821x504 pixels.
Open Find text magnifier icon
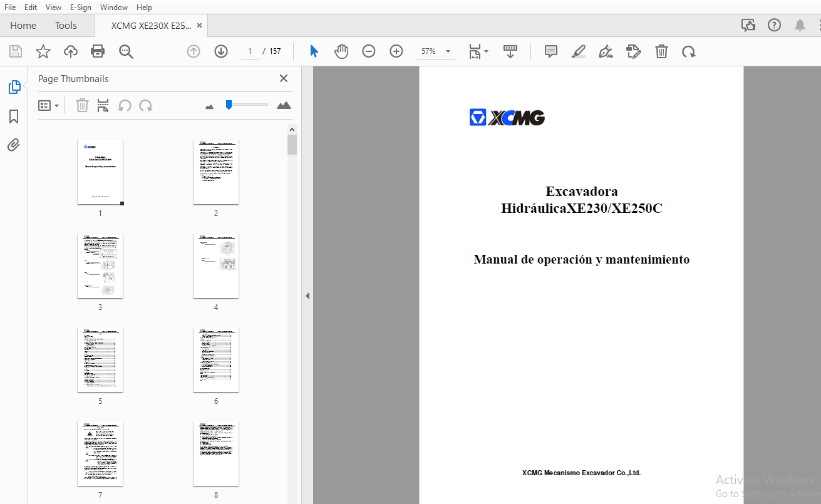click(x=126, y=51)
